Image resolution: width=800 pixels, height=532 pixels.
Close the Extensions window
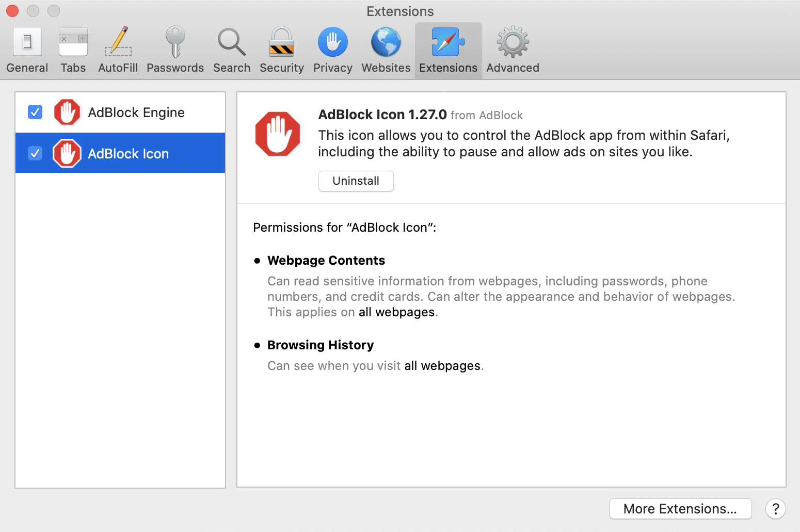(11, 10)
